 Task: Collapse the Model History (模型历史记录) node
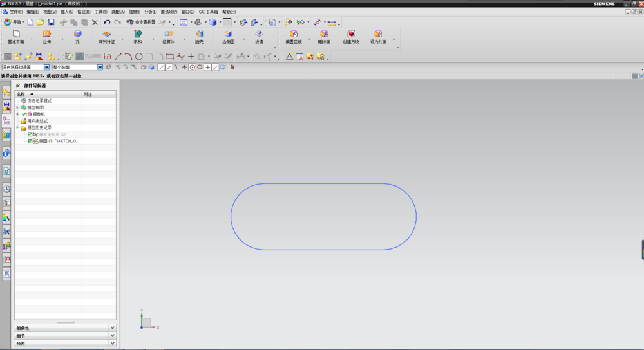(x=18, y=127)
